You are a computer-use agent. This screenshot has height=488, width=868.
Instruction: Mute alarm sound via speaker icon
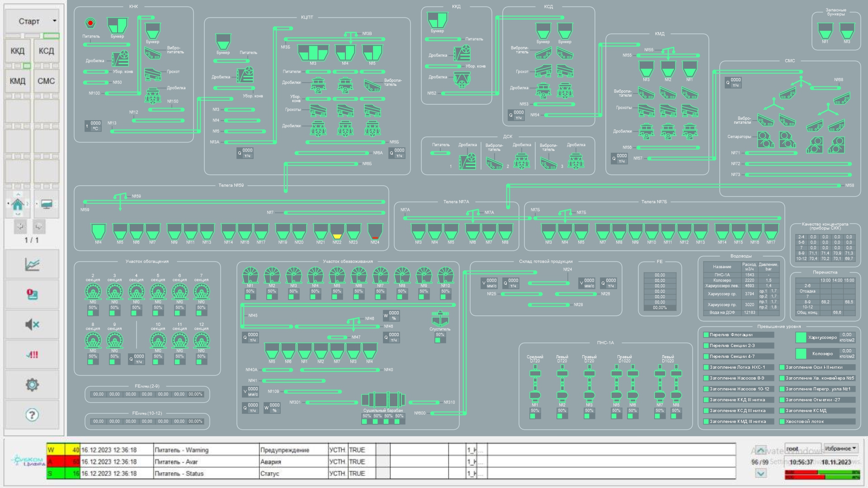[x=32, y=324]
